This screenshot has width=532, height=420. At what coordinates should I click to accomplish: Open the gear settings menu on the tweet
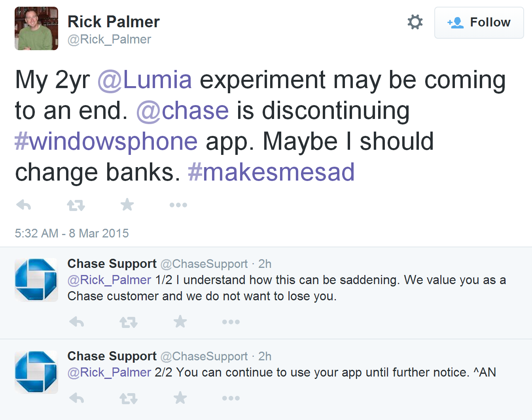coord(415,22)
